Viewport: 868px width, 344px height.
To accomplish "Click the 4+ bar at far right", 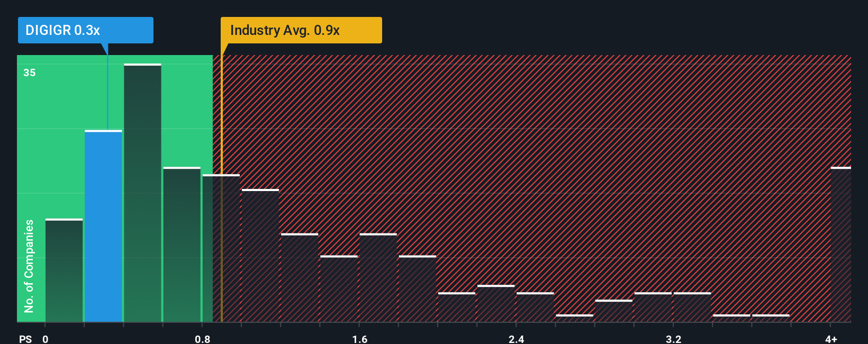I will pos(841,245).
